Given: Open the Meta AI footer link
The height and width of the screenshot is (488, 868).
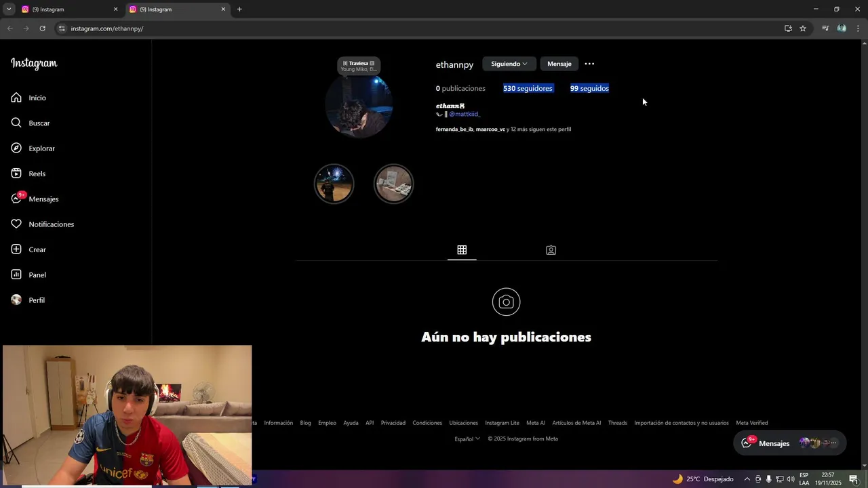Looking at the screenshot, I should point(536,423).
